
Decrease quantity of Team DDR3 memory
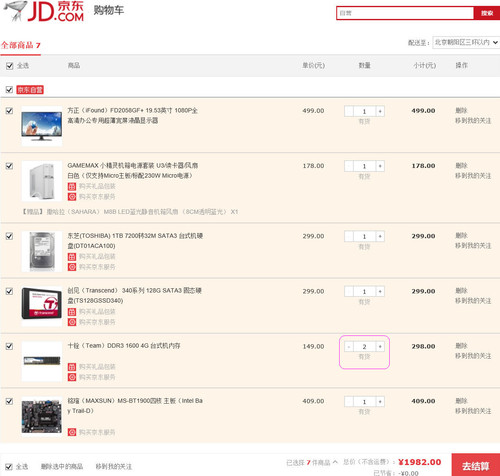coord(349,347)
